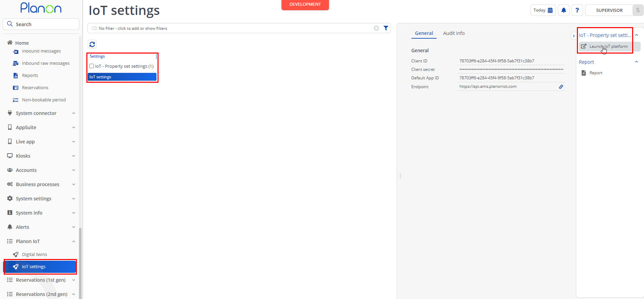Open the SUPERVISOR user menu
This screenshot has width=644, height=299.
(x=609, y=10)
